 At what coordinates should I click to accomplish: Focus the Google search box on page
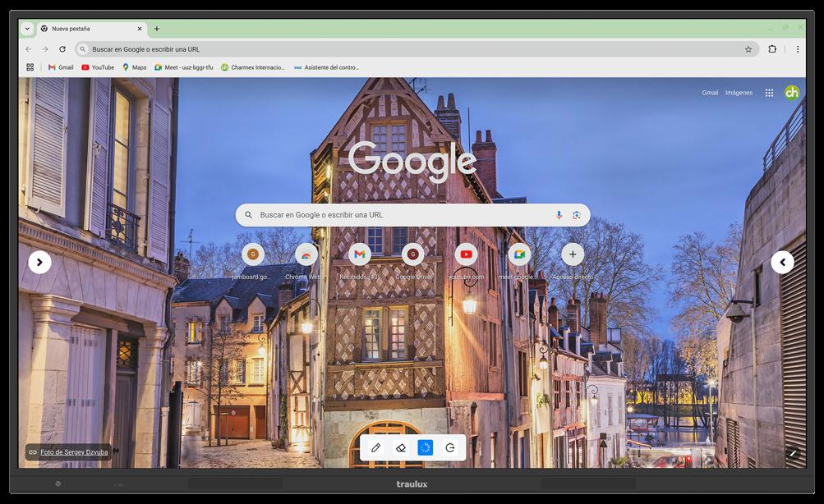[412, 215]
